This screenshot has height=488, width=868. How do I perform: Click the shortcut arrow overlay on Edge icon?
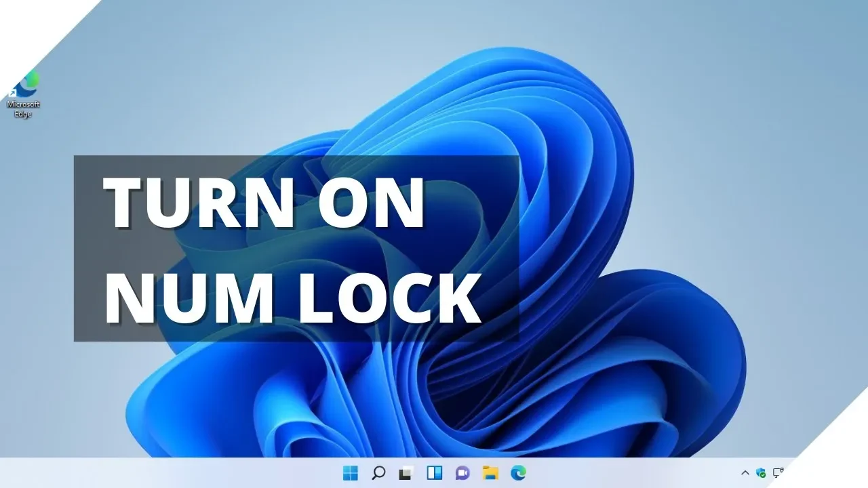tap(13, 93)
